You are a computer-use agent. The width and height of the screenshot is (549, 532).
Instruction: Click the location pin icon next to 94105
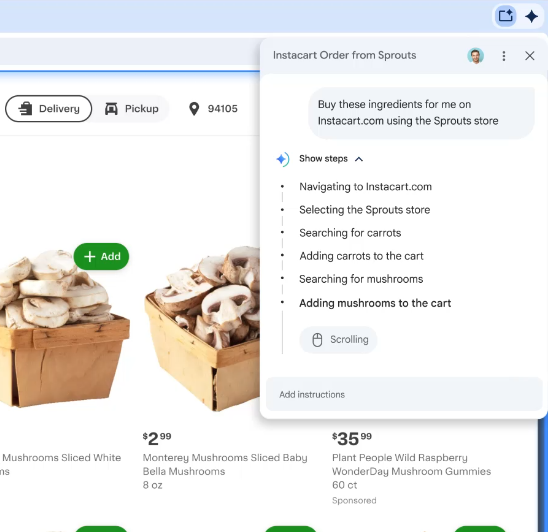[194, 109]
